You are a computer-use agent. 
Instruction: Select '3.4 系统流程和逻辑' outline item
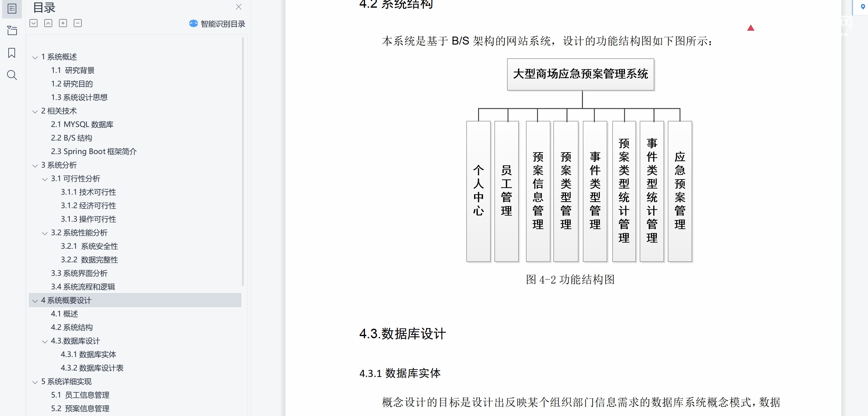pos(83,287)
